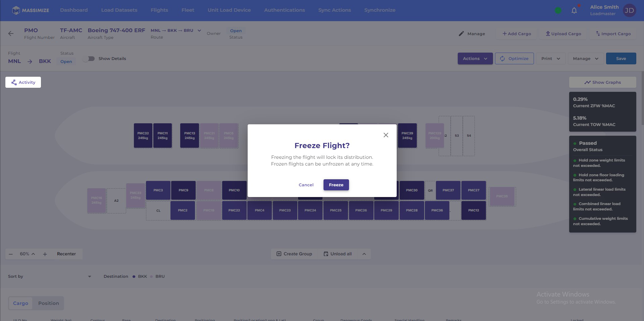644x321 pixels.
Task: Click the notification bell icon
Action: (x=574, y=10)
